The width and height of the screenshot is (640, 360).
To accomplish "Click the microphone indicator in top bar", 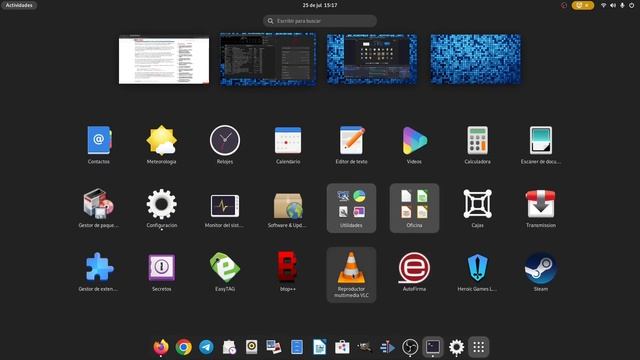I will coord(622,5).
